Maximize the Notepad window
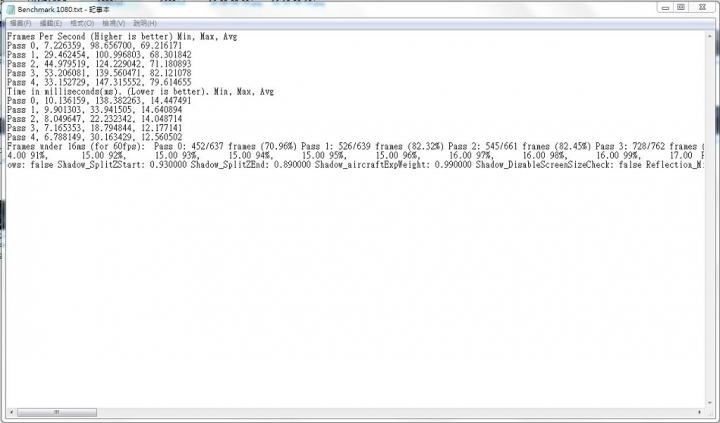The image size is (720, 423). pos(681,7)
